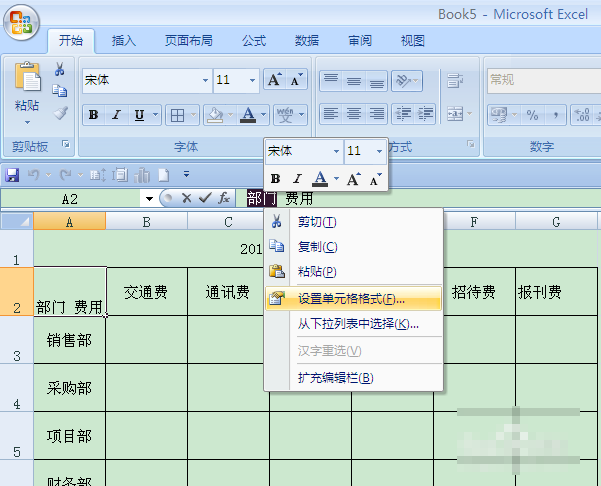Screen dimensions: 601x486
Task: Click the Save floppy disk icon
Action: (x=12, y=175)
